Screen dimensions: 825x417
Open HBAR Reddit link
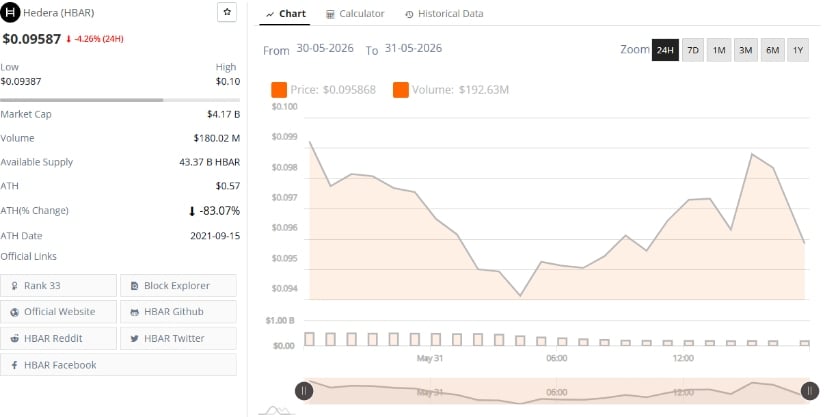click(58, 338)
